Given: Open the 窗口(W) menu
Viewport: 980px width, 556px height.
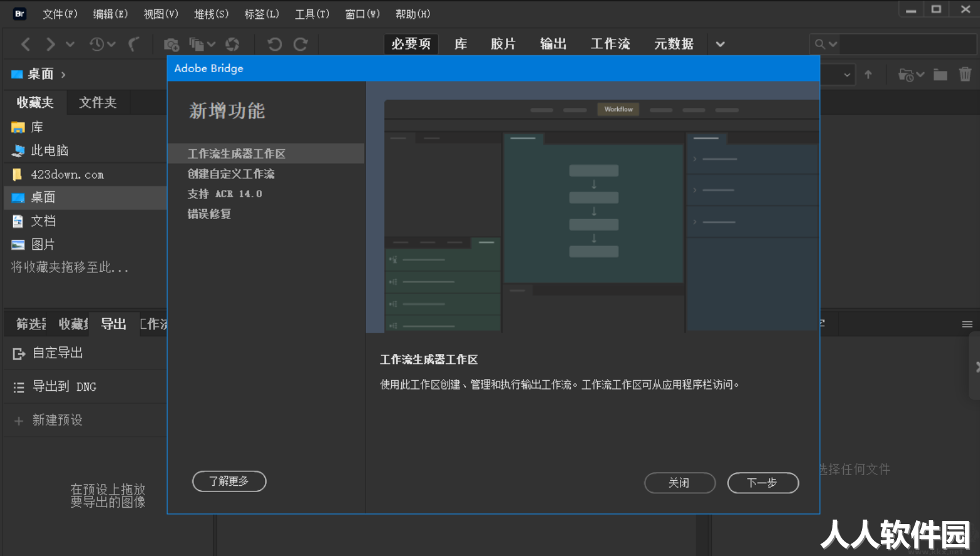Looking at the screenshot, I should [362, 14].
